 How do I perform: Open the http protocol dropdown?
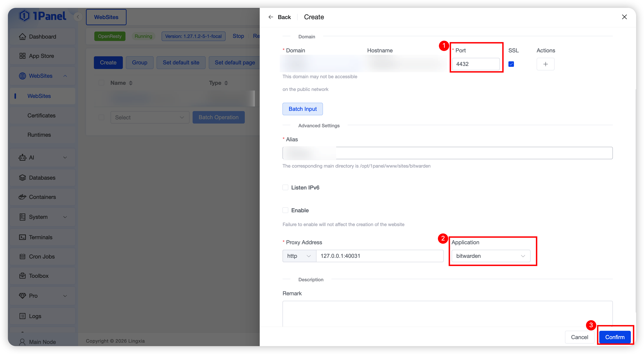tap(299, 256)
